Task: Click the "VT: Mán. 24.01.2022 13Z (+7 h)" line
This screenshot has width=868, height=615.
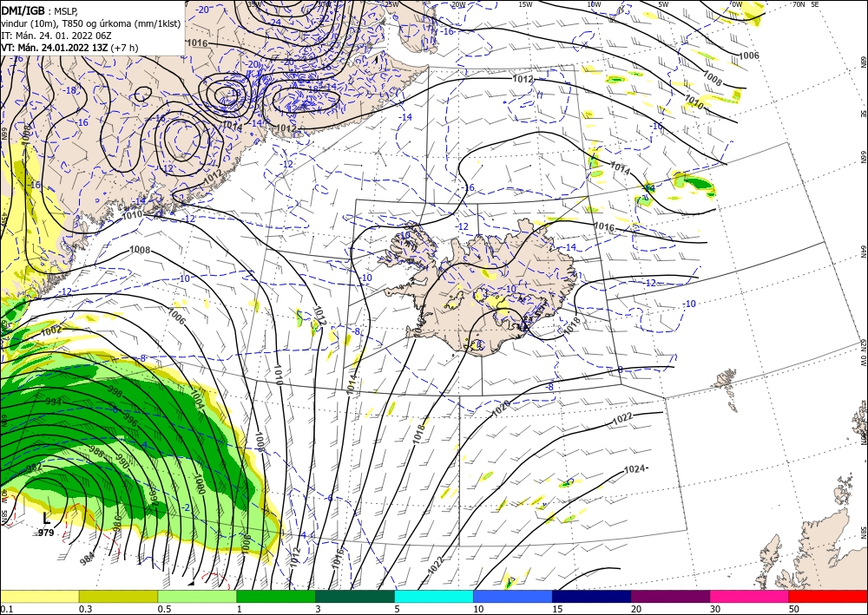Action: point(69,48)
